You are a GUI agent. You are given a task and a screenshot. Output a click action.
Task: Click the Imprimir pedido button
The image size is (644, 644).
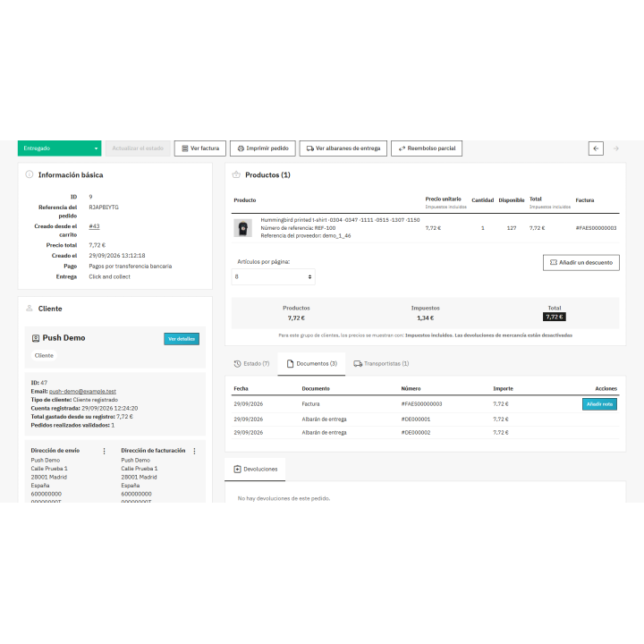[262, 148]
